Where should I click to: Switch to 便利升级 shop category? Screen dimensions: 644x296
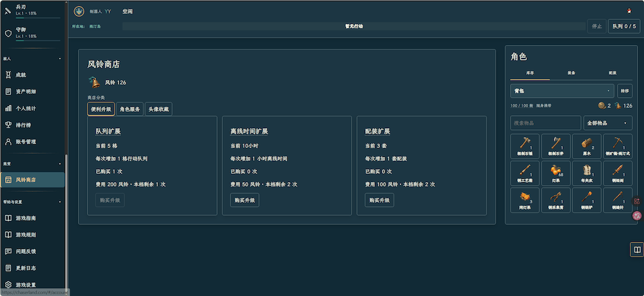[x=101, y=109]
